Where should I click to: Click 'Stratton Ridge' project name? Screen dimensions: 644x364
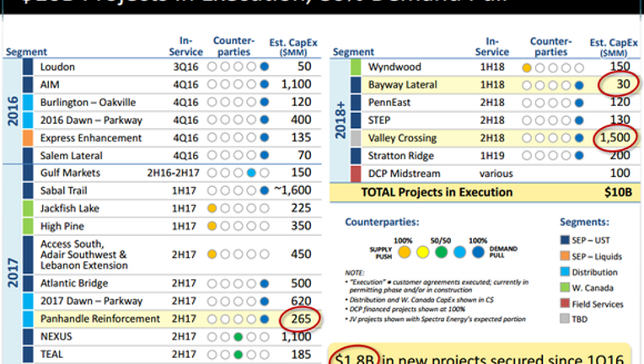401,156
